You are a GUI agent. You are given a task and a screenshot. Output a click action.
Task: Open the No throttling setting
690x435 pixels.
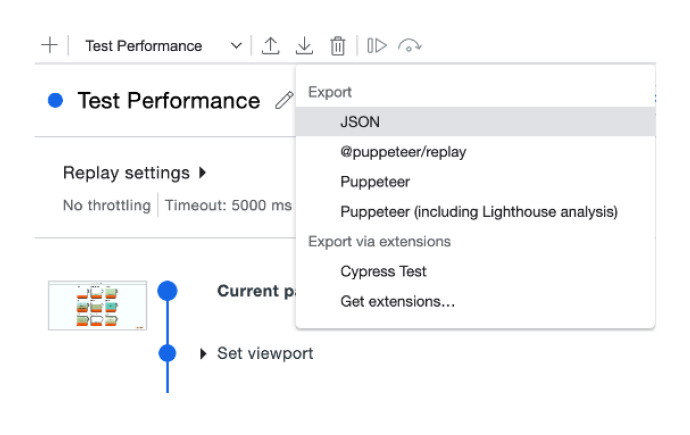[x=106, y=206]
